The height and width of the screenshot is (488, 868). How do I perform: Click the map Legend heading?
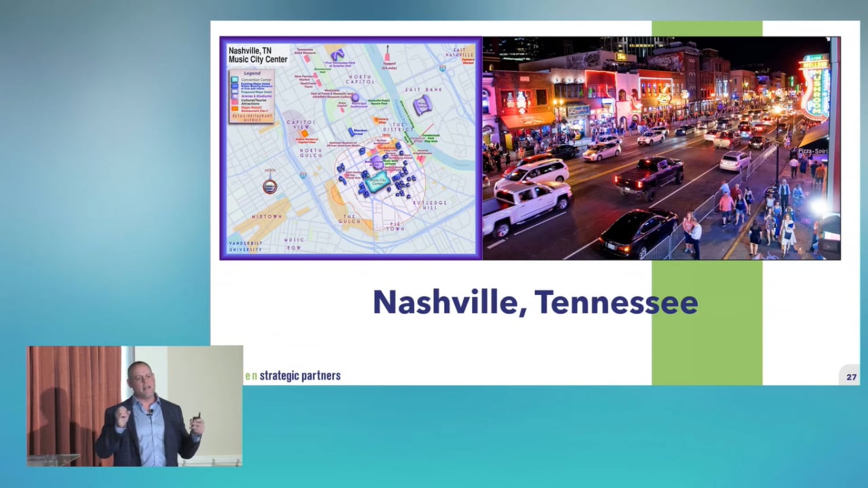(x=252, y=73)
